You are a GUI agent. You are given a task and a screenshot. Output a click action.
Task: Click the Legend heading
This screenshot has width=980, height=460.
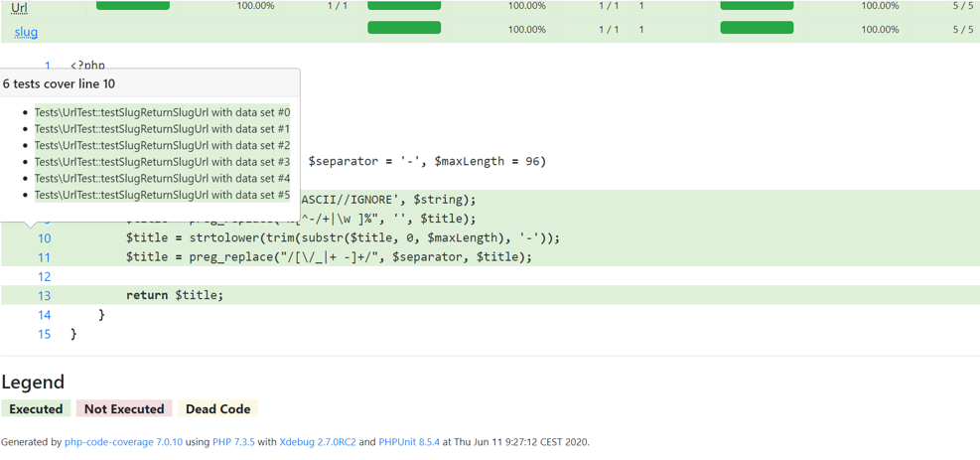(33, 382)
